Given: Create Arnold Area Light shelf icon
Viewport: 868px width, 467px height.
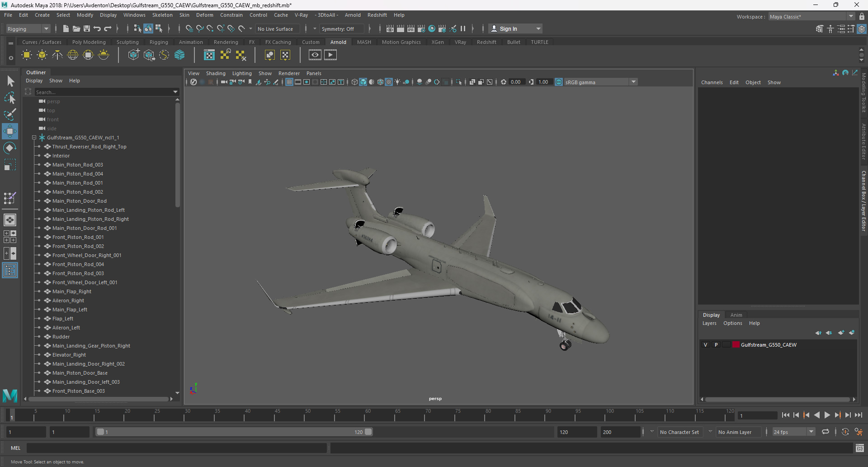Looking at the screenshot, I should point(27,55).
